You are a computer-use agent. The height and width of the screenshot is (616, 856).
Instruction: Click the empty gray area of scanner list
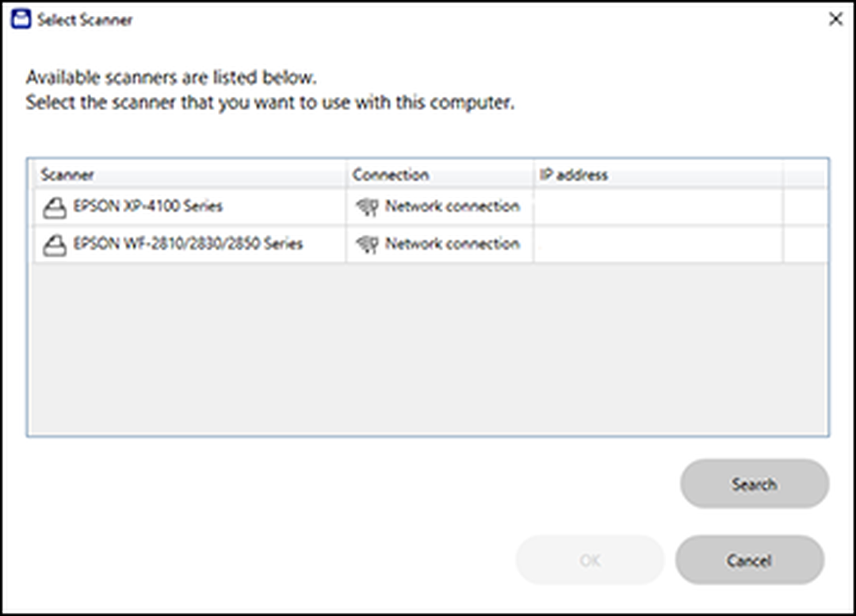coord(428,348)
